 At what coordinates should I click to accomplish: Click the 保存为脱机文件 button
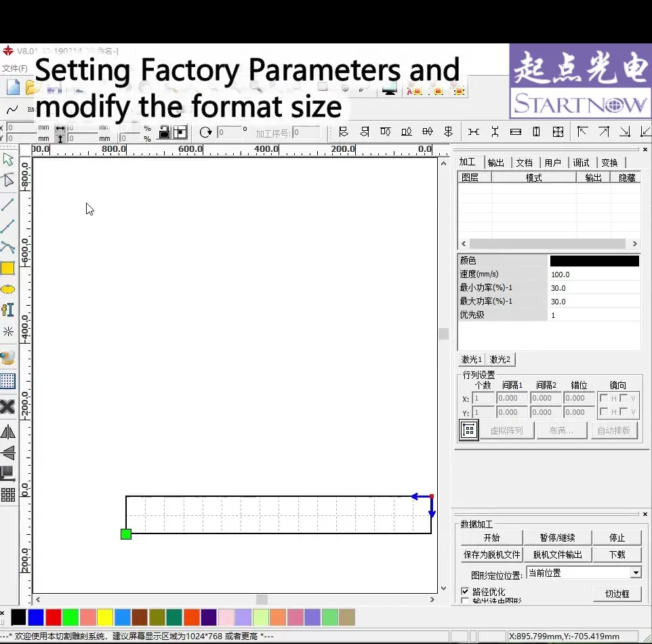pos(491,555)
